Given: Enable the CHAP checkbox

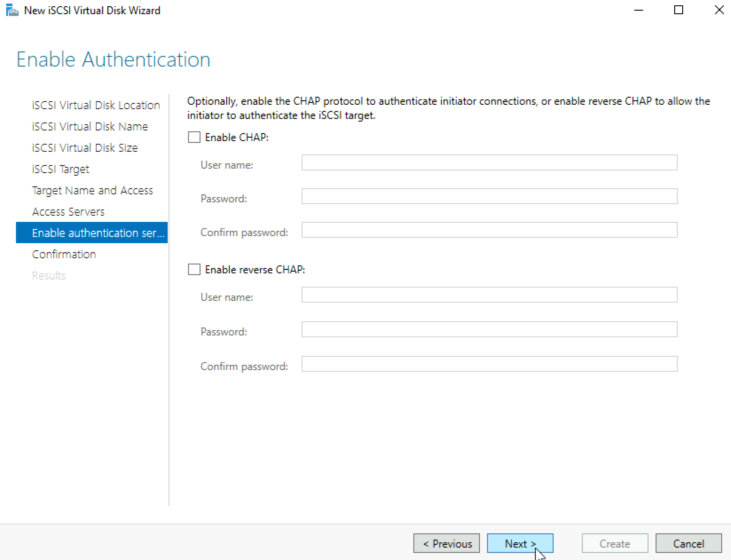Looking at the screenshot, I should pyautogui.click(x=194, y=137).
